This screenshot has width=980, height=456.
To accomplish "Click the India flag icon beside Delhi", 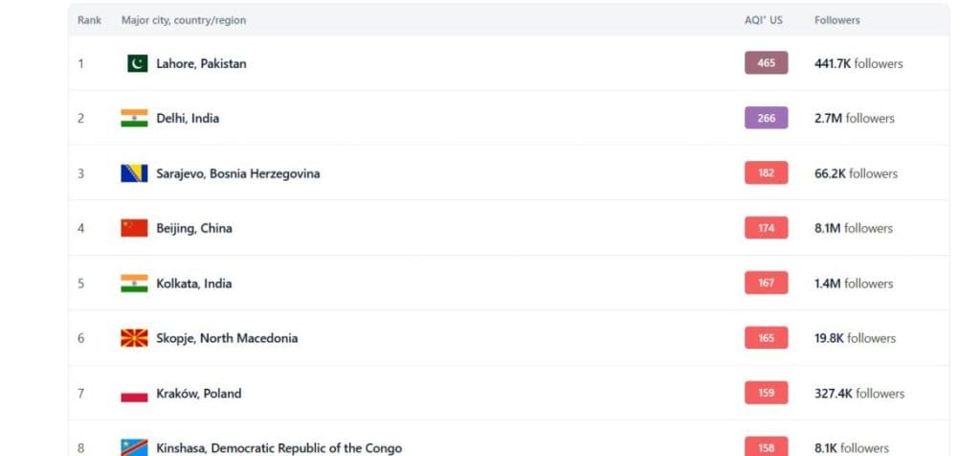I will (x=134, y=118).
